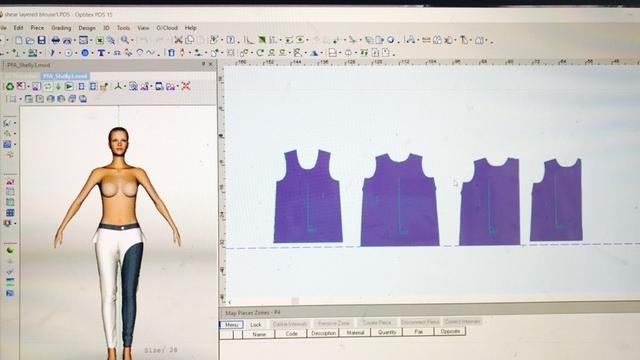The height and width of the screenshot is (360, 640).
Task: Open dropdown arrow beside top left sidebar icon
Action: click(x=15, y=123)
